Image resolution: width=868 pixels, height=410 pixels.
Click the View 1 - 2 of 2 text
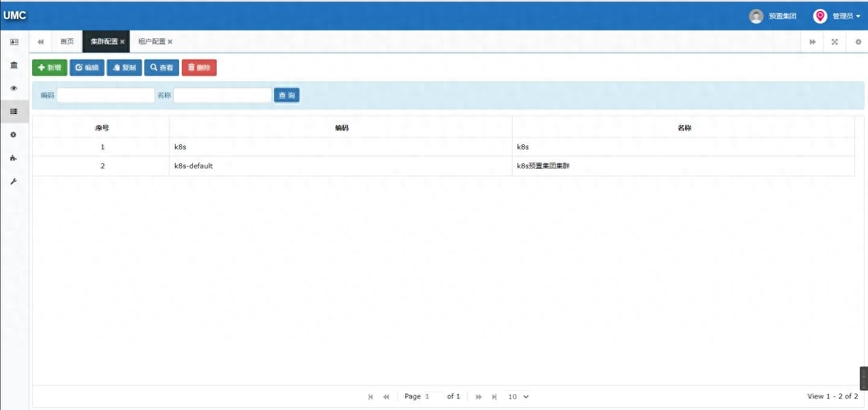(x=832, y=396)
